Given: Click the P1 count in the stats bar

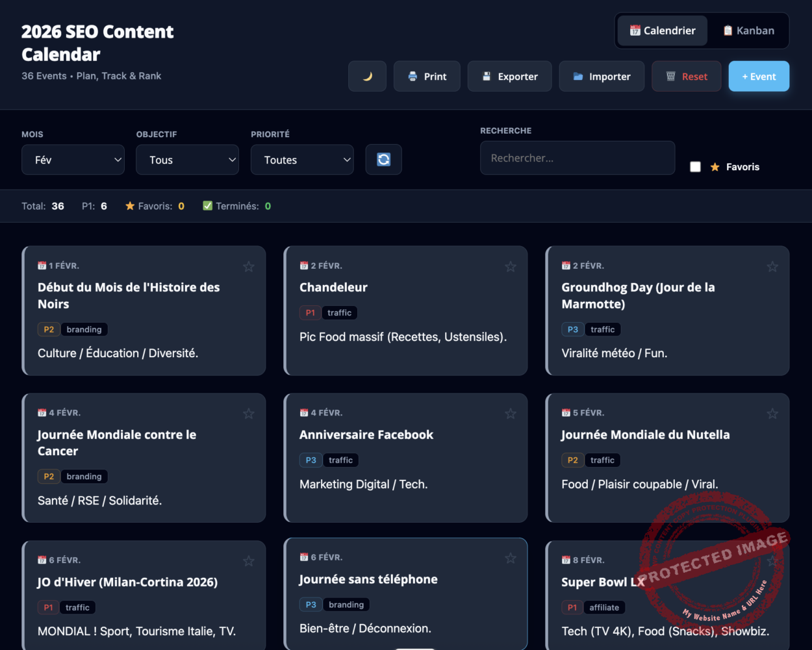Looking at the screenshot, I should (x=94, y=205).
